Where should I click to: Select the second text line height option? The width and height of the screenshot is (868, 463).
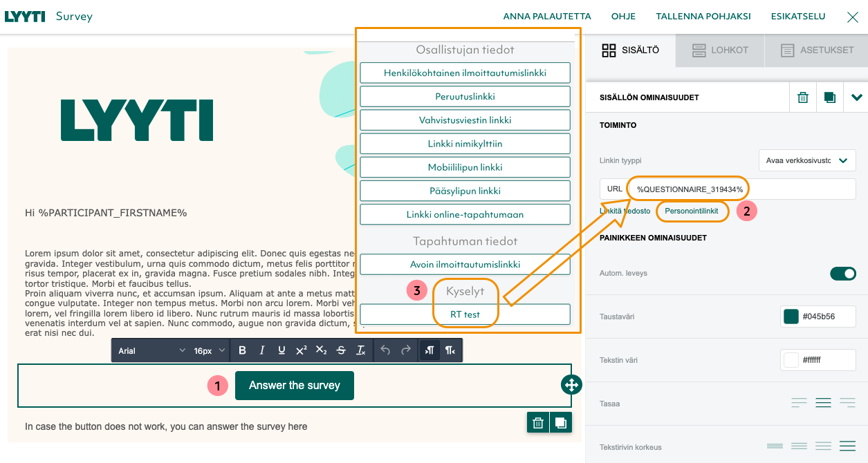click(799, 446)
